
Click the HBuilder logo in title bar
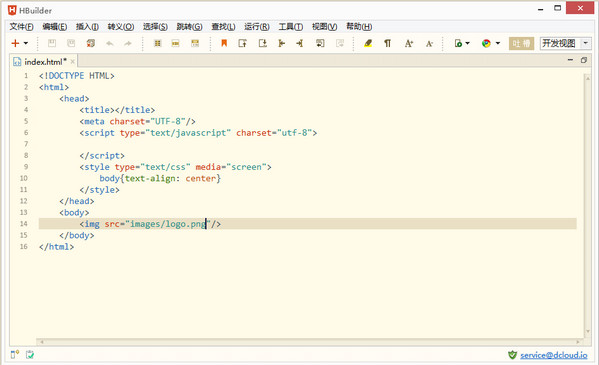(13, 10)
